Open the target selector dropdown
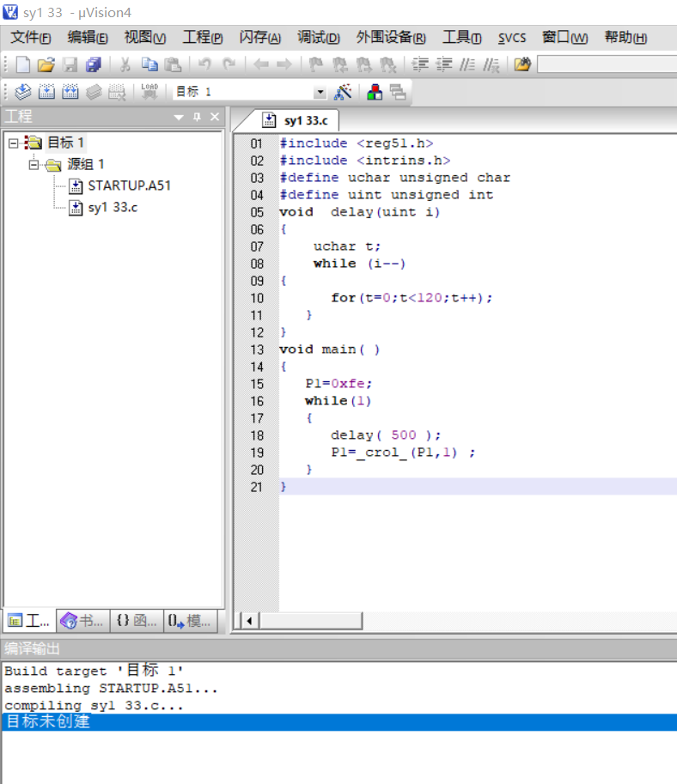This screenshot has width=677, height=784. click(x=320, y=93)
